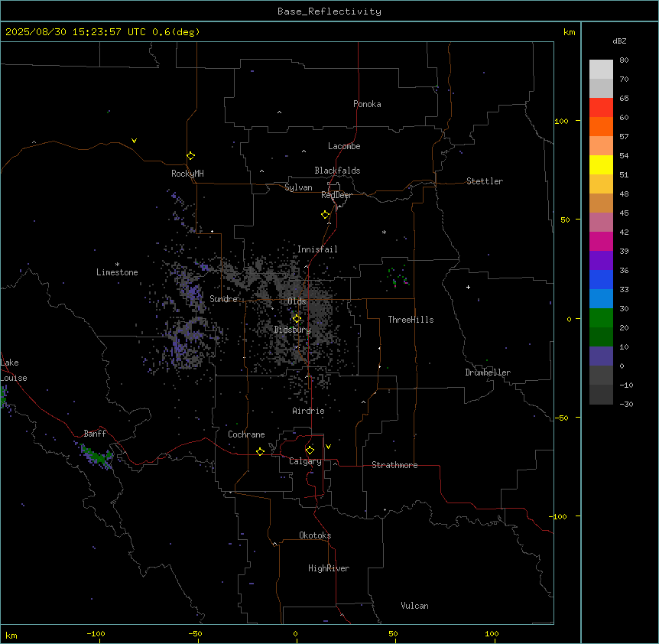Select the indigo 0-10 dBZ legend swatch
The width and height of the screenshot is (659, 644).
[x=601, y=356]
